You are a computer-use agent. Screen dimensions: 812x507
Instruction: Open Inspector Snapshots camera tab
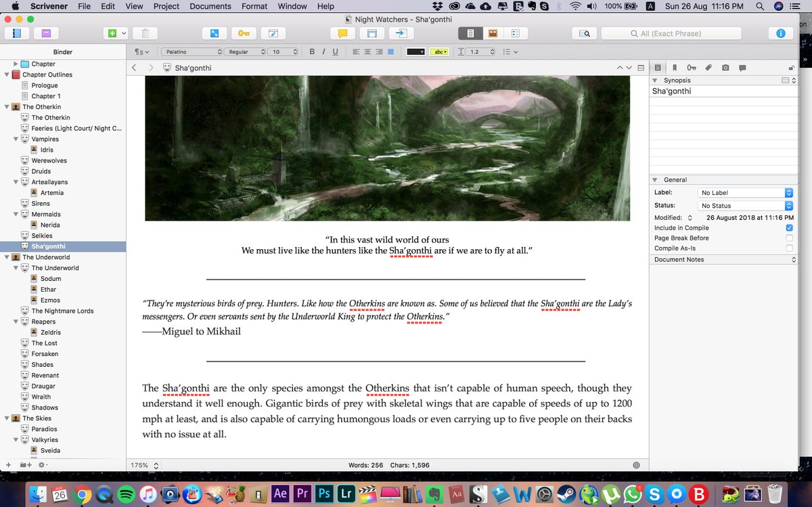click(x=725, y=68)
